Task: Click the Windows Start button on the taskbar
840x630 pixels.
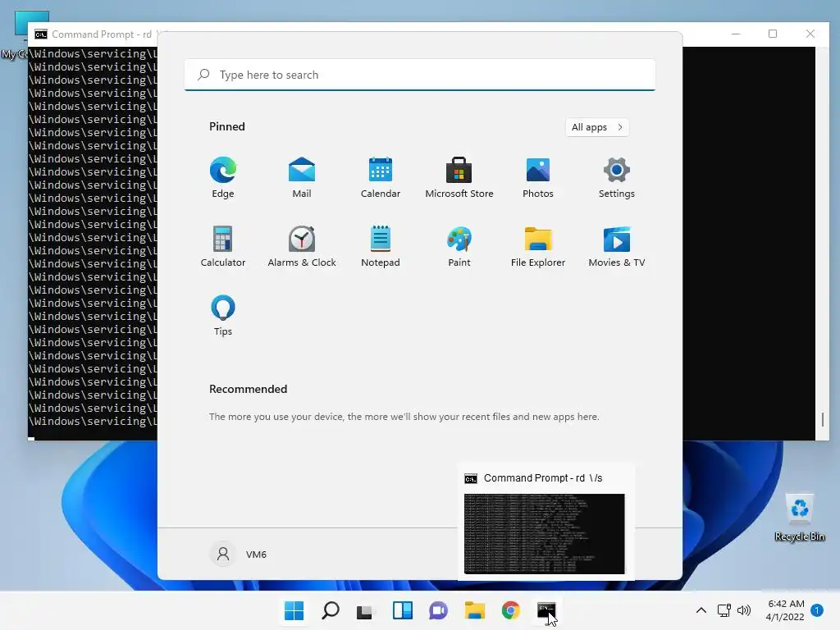Action: click(294, 610)
